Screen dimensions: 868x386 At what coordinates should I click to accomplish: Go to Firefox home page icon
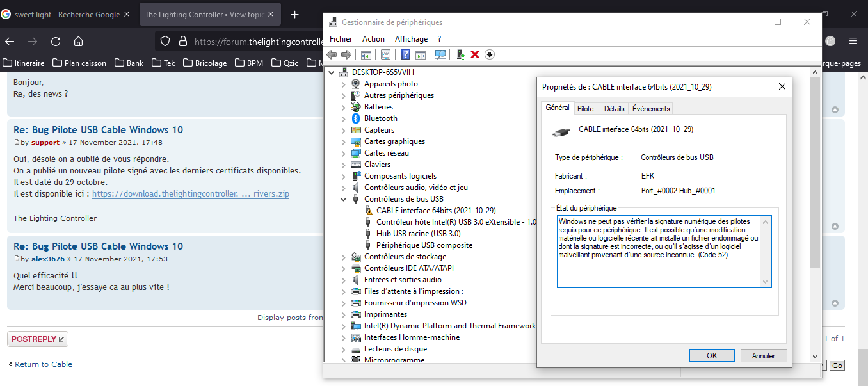tap(78, 41)
